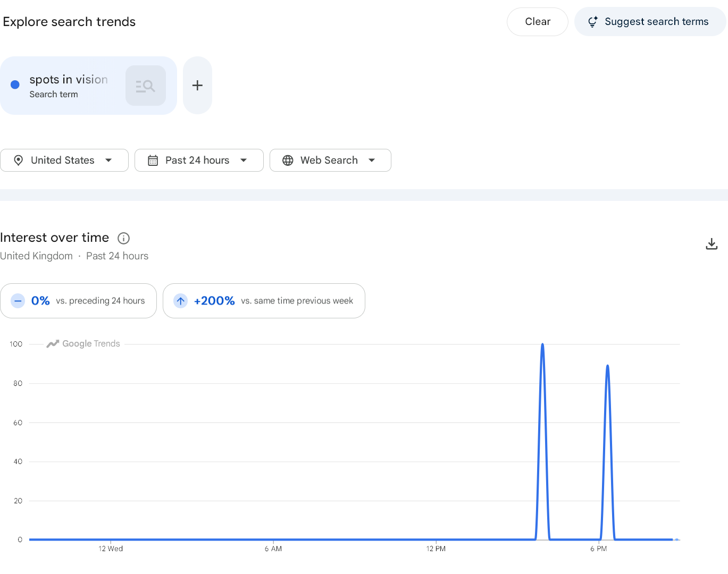728x574 pixels.
Task: Click Suggest search terms button
Action: click(x=650, y=22)
